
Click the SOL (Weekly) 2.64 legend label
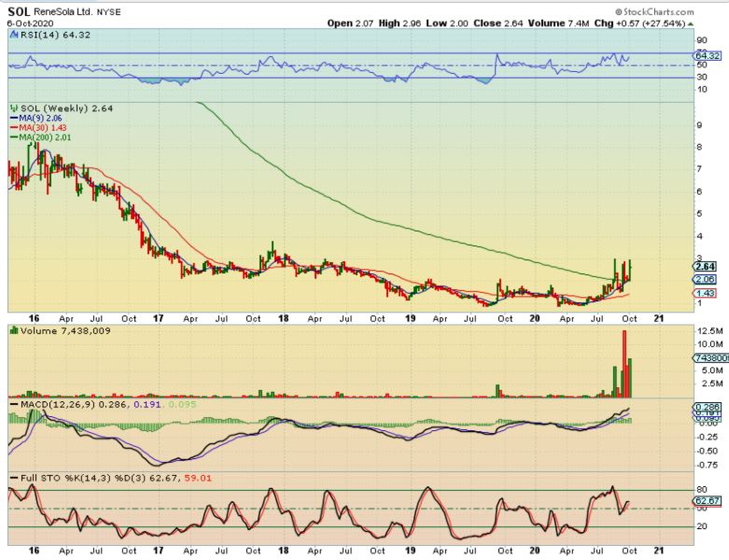click(66, 108)
